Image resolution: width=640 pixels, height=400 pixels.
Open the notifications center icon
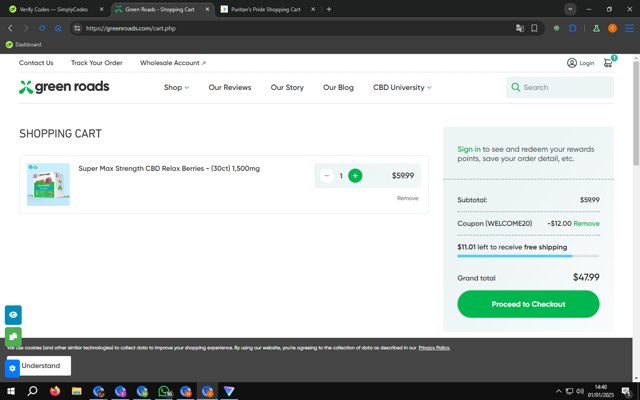pos(626,391)
